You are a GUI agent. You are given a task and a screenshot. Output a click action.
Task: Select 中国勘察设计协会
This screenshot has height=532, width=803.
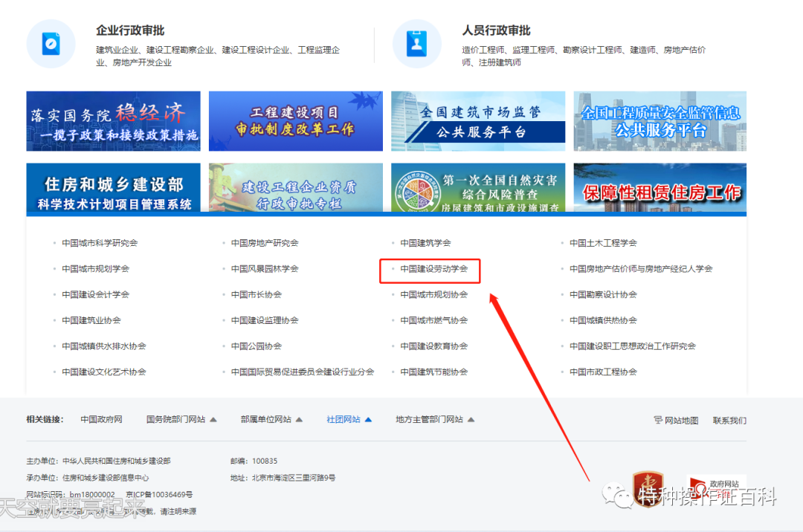click(x=603, y=295)
